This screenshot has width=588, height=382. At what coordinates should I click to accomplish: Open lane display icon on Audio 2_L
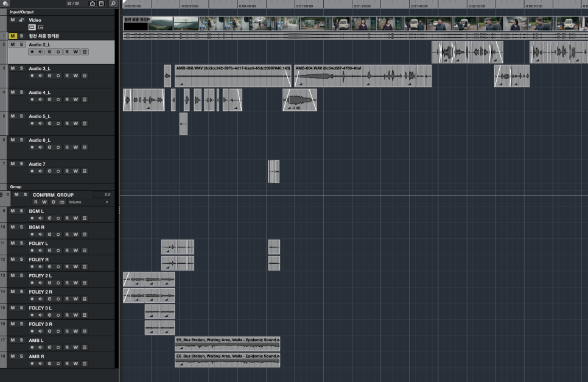click(85, 52)
